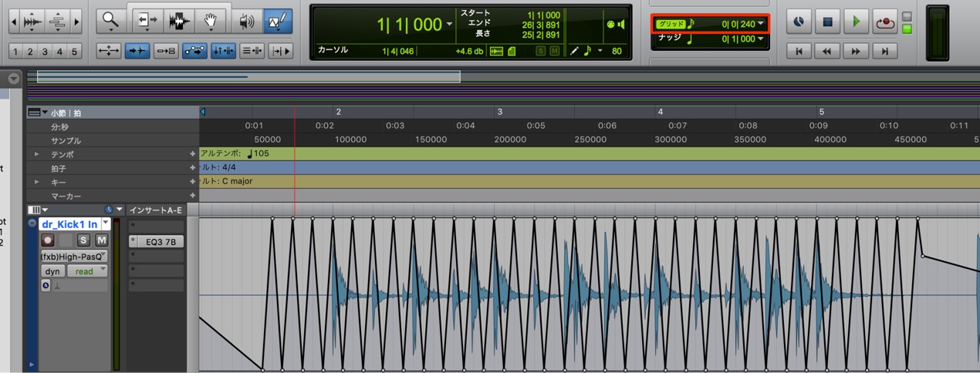Click the dyn button on the track
The width and height of the screenshot is (980, 373).
[x=52, y=271]
